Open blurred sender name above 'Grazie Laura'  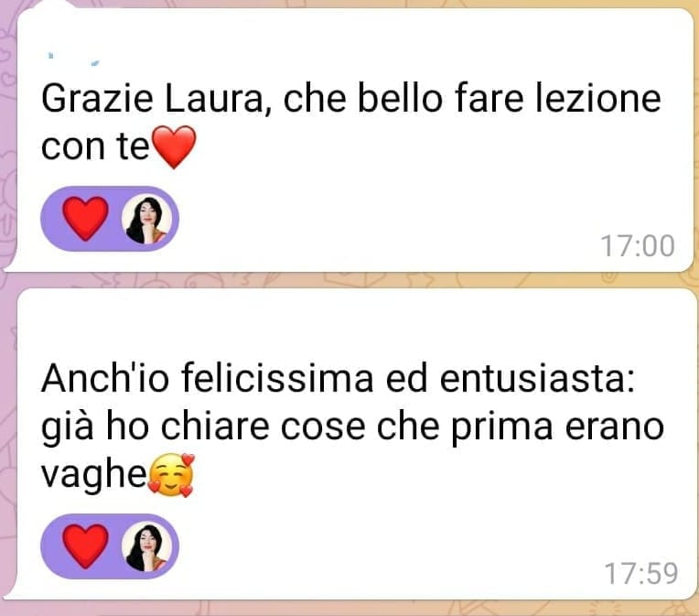click(72, 59)
